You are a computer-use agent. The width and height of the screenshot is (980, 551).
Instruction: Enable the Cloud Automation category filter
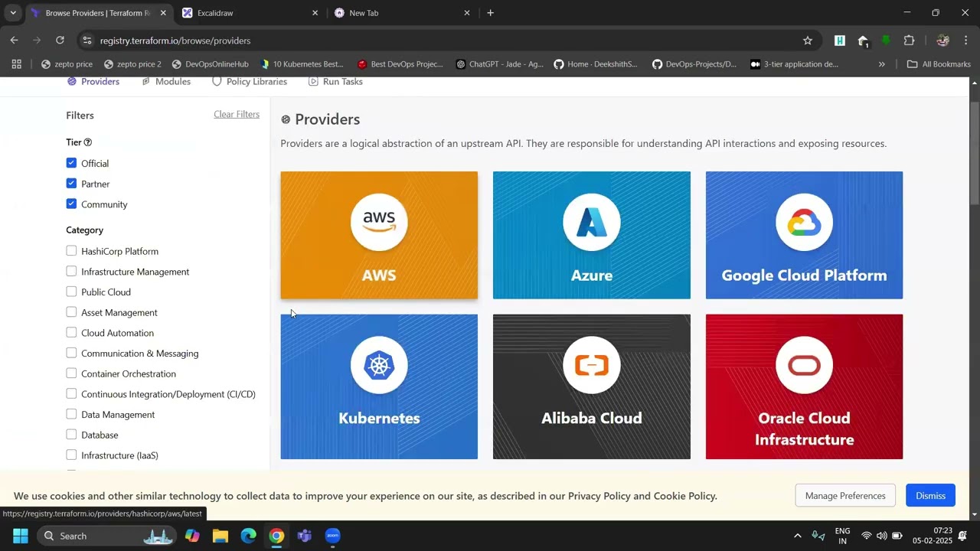tap(71, 332)
